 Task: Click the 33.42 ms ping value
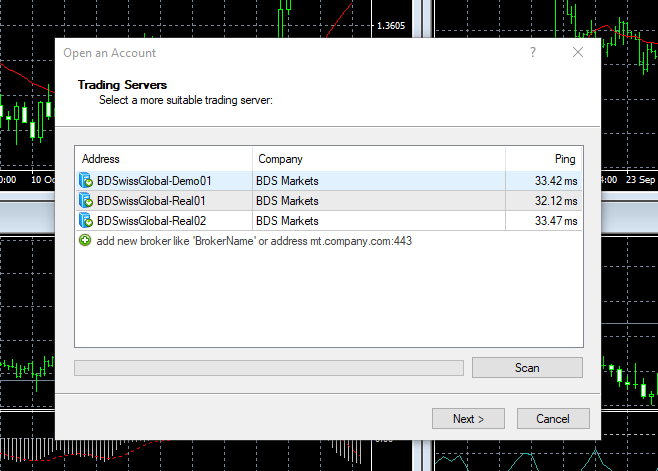[x=556, y=181]
